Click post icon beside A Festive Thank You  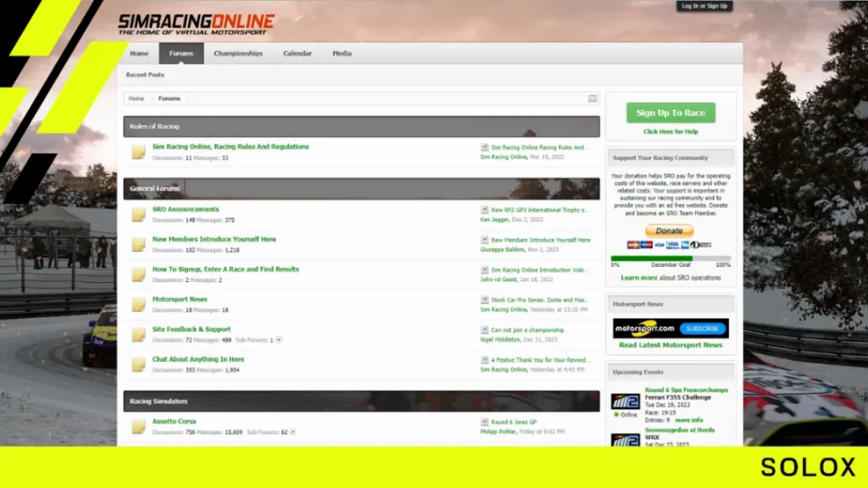pyautogui.click(x=484, y=359)
